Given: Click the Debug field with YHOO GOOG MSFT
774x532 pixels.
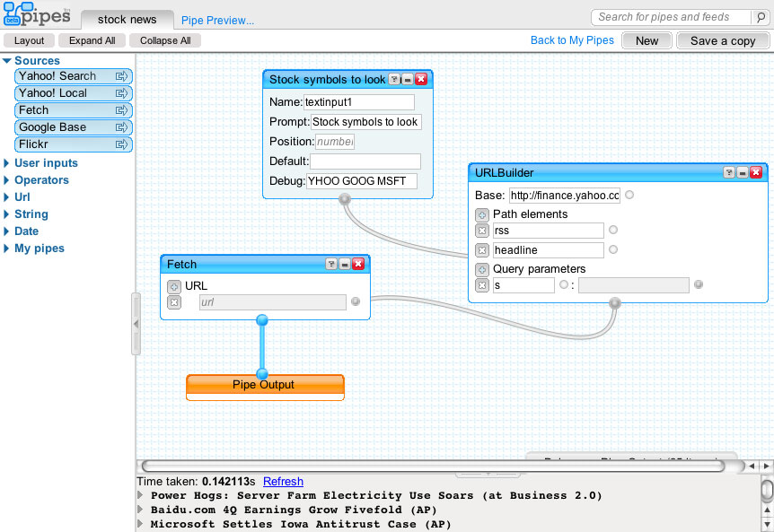Looking at the screenshot, I should (x=361, y=181).
